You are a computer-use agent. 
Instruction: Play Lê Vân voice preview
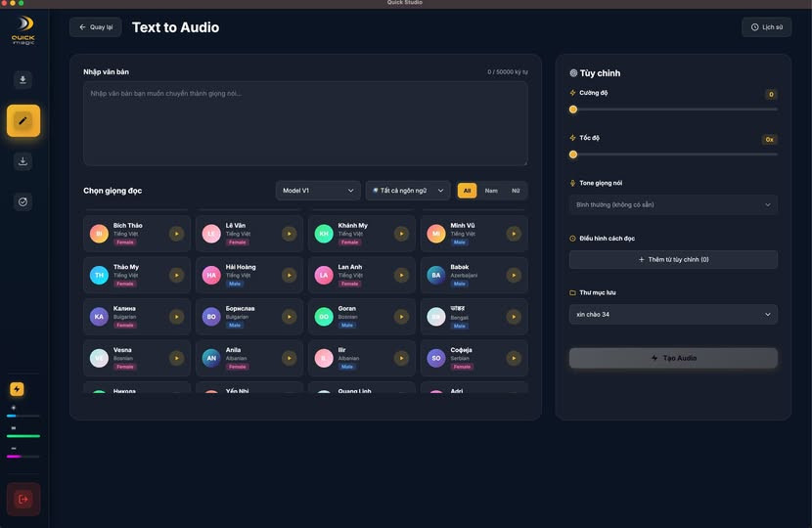(x=289, y=234)
